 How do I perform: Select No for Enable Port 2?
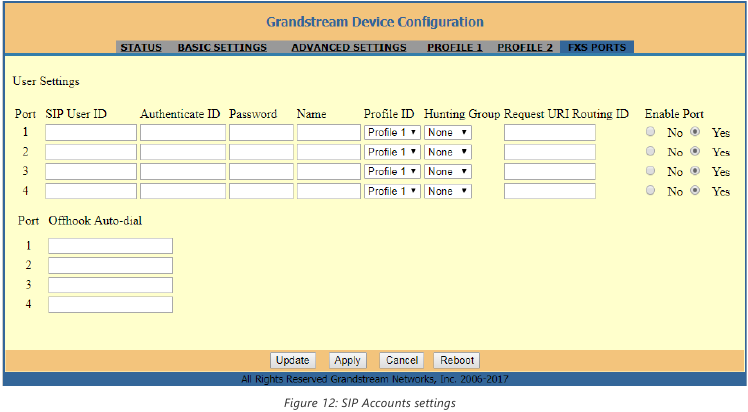(x=650, y=151)
